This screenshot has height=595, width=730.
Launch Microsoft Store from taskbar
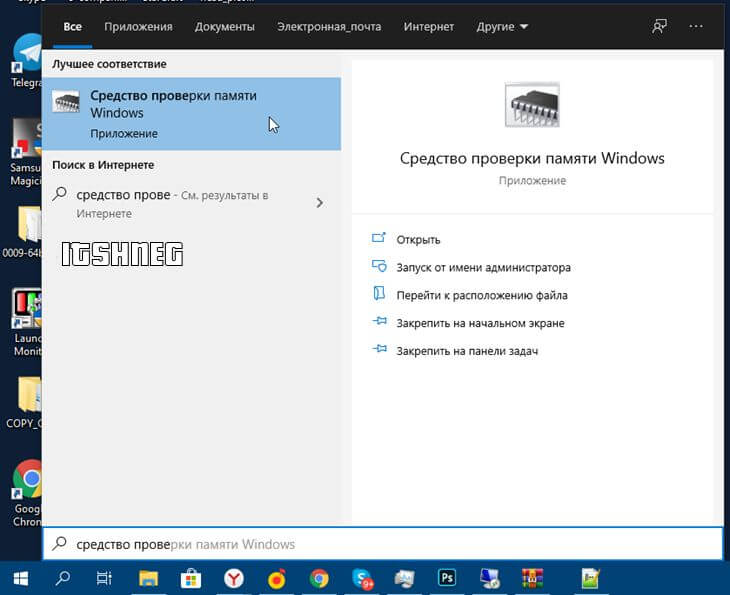click(190, 579)
